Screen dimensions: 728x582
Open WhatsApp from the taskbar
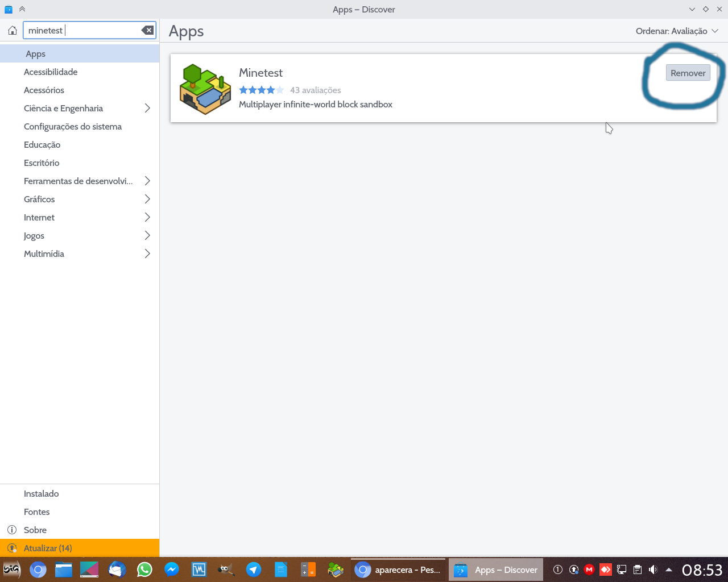point(144,569)
